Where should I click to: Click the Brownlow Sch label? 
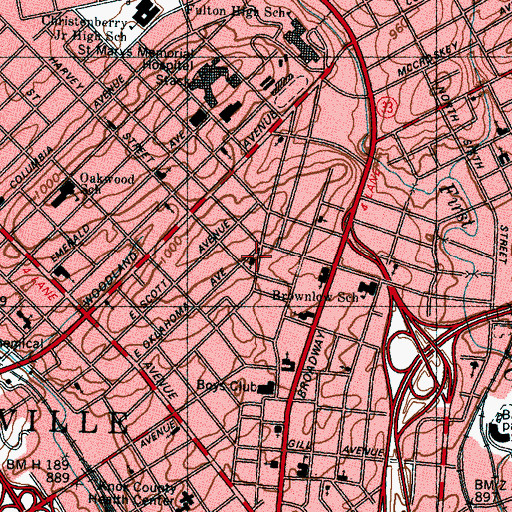tap(315, 296)
